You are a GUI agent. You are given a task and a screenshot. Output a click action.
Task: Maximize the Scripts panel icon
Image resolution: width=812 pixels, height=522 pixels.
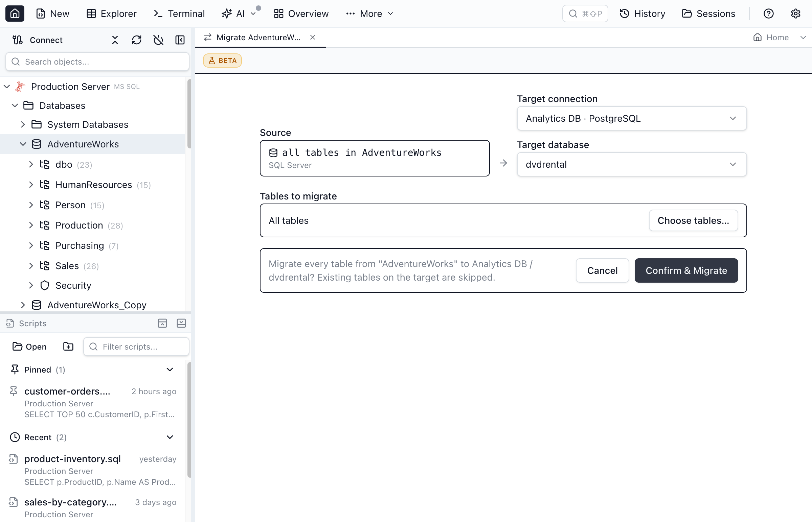[x=162, y=323]
